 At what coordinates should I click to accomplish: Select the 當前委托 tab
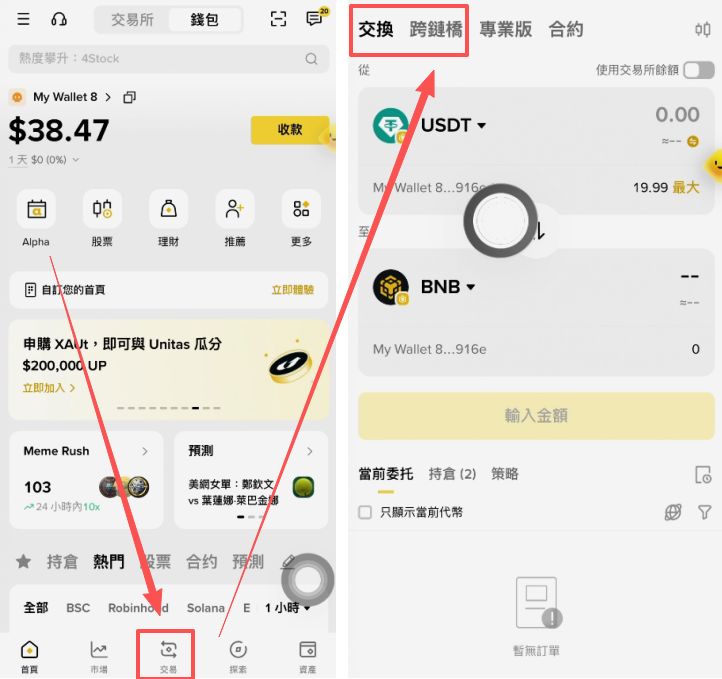tap(386, 474)
